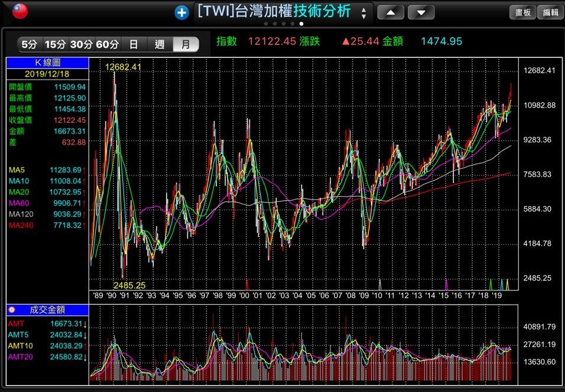Viewport: 565px width, 392px height.
Task: Open the title up-down selector arrows
Action: [363, 12]
